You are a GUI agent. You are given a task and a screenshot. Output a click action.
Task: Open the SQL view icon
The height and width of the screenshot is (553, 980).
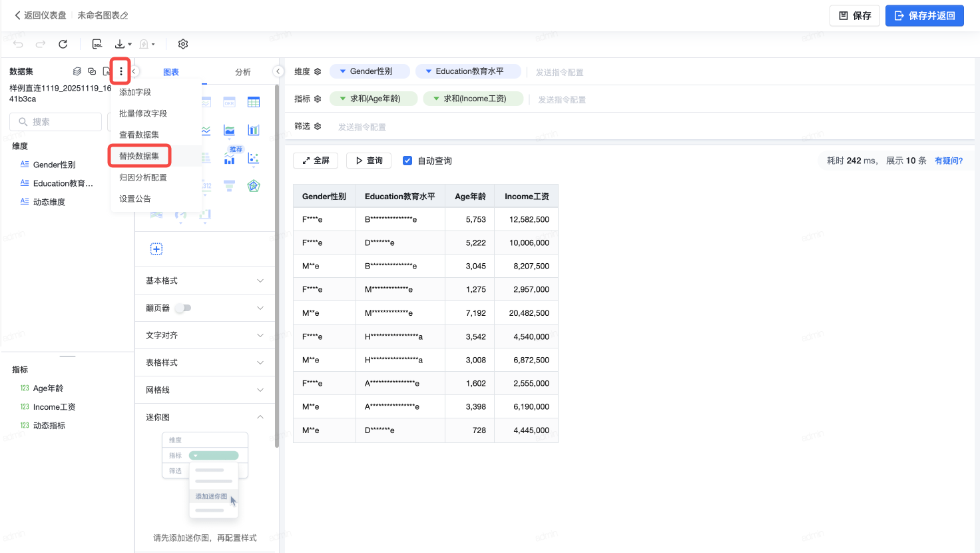point(97,44)
